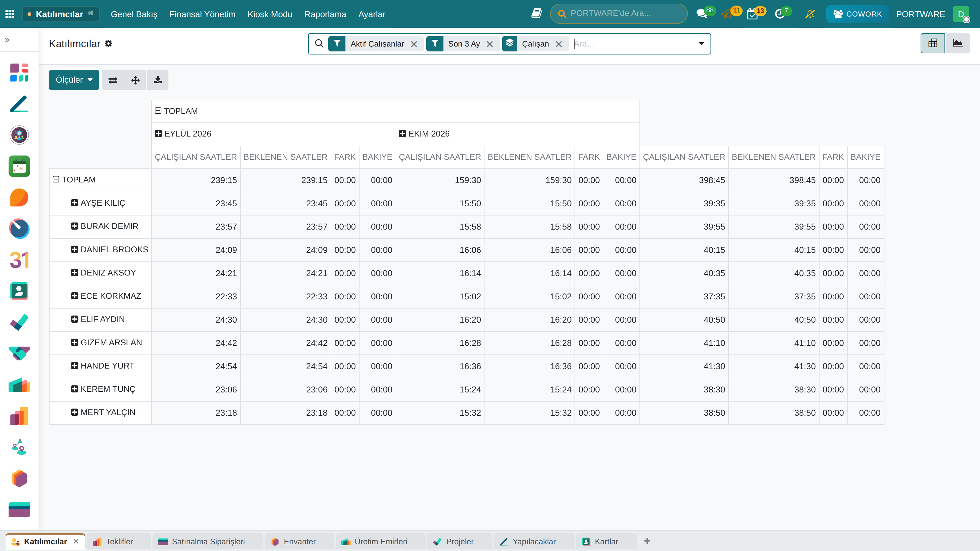Open the knowledge book icon
The width and height of the screenshot is (980, 551).
pos(537,14)
